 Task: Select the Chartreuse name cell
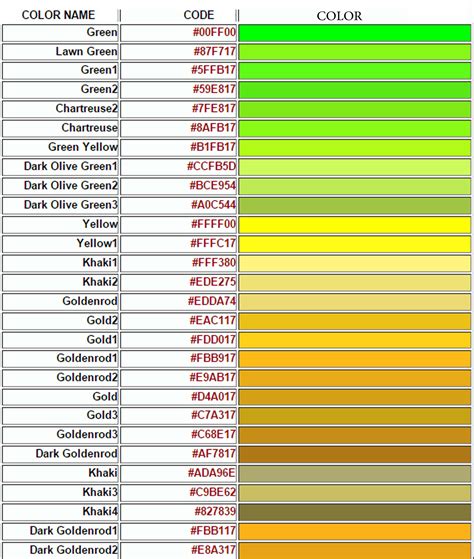coord(60,128)
